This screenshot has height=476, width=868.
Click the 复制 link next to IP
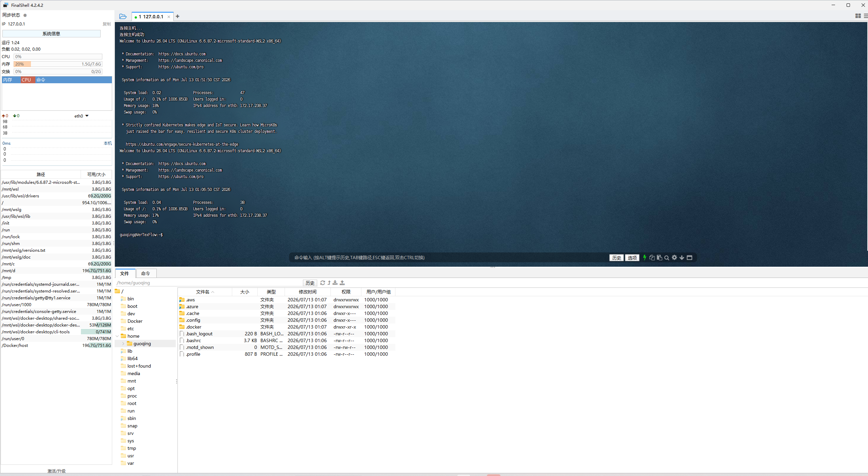pyautogui.click(x=107, y=24)
